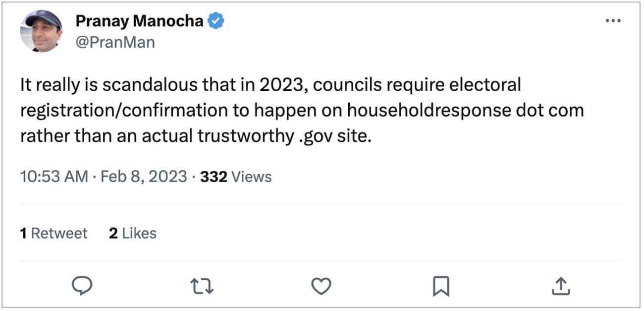Open Pranay Manocha's profile picture
Screen dimensions: 644x311
click(x=41, y=31)
